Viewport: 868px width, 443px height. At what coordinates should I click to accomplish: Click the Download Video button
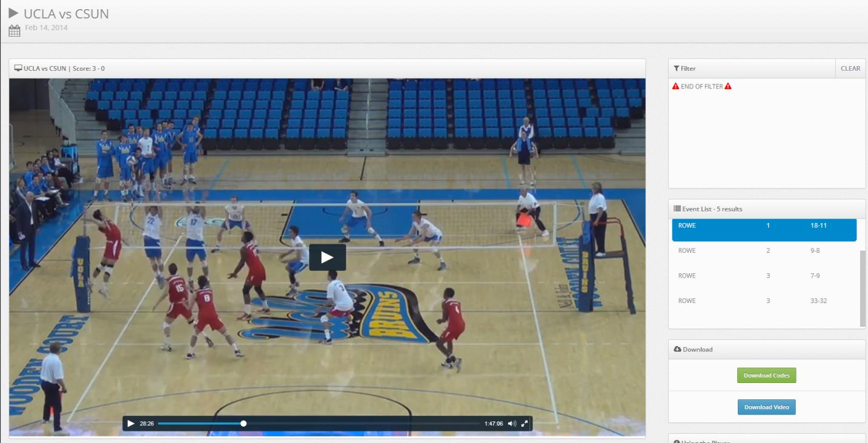(x=766, y=407)
